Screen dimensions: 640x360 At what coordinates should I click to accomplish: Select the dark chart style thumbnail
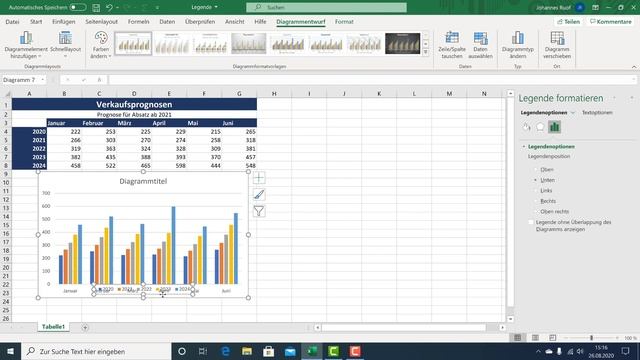(402, 43)
